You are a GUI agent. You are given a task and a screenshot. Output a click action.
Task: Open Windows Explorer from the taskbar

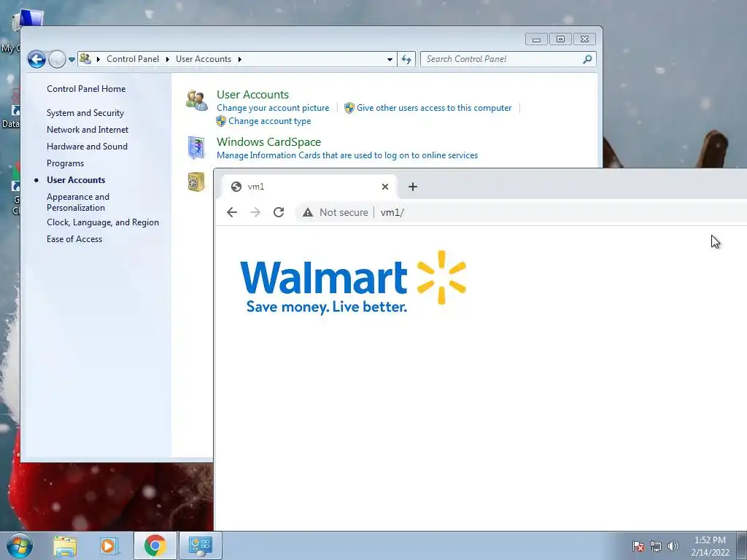(65, 546)
